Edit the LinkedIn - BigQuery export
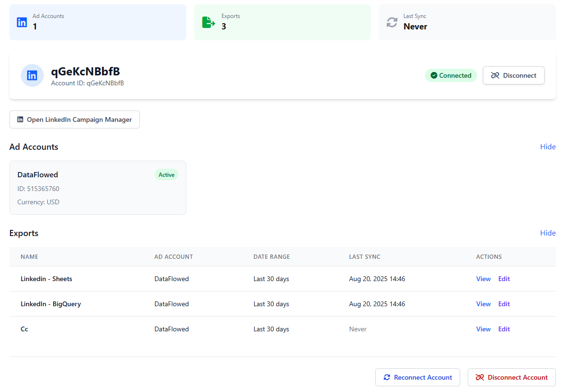 504,304
